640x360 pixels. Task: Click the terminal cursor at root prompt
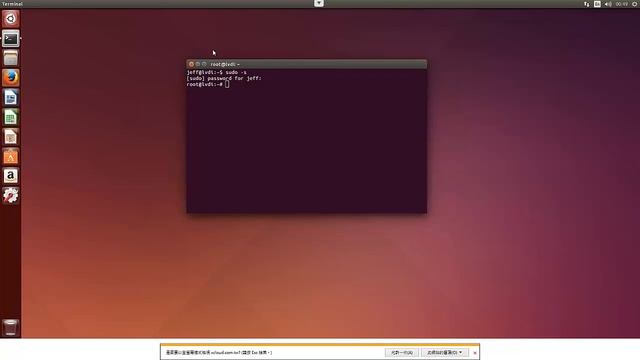coord(227,84)
